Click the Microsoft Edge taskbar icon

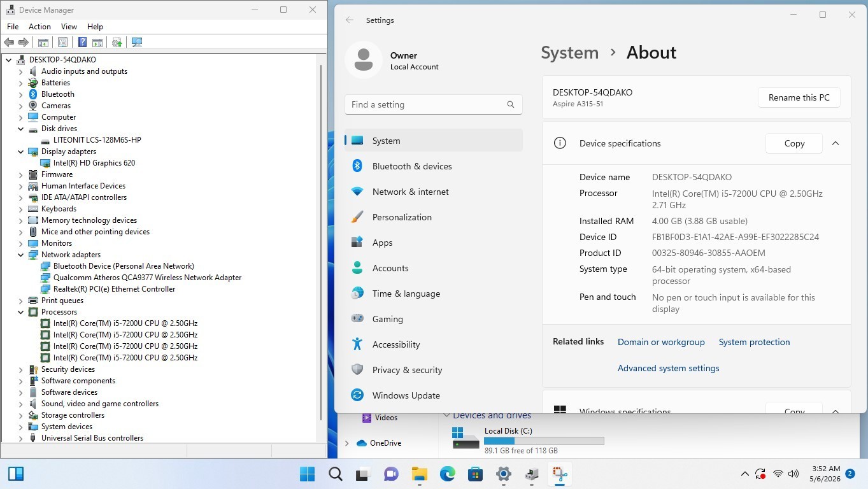pos(447,474)
